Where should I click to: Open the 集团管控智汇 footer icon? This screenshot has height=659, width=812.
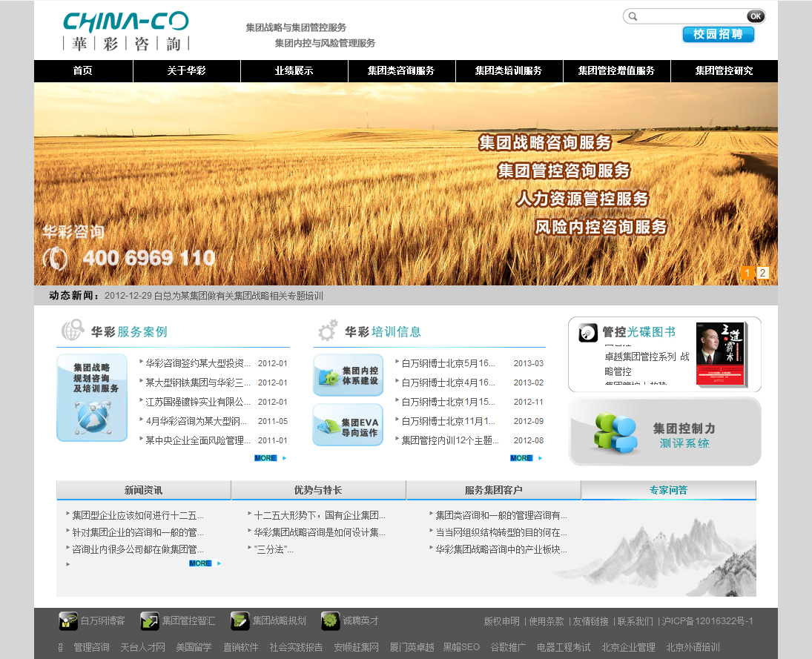[x=150, y=620]
